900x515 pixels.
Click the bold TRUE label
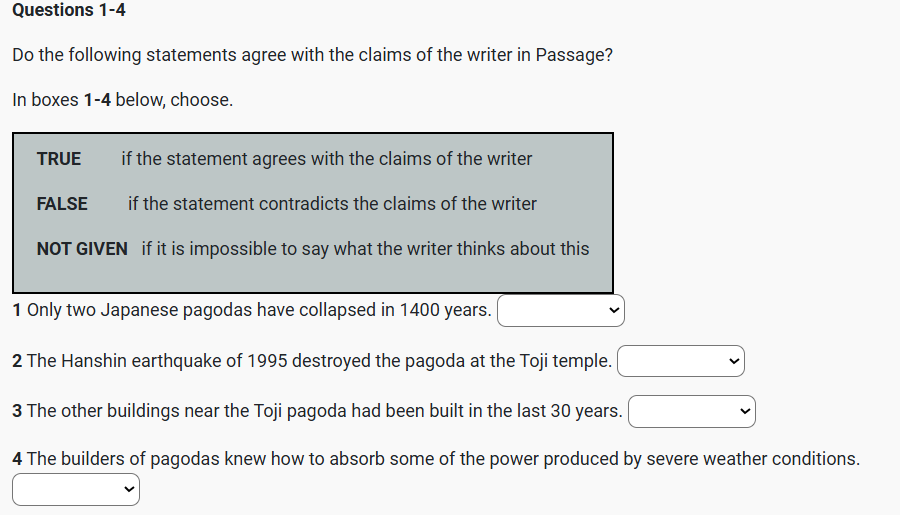[x=59, y=159]
